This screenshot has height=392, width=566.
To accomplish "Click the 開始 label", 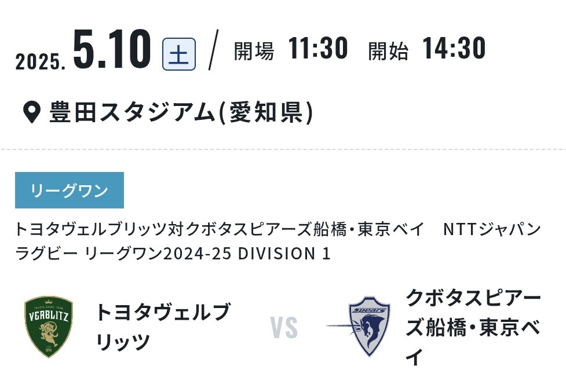I will pos(388,51).
